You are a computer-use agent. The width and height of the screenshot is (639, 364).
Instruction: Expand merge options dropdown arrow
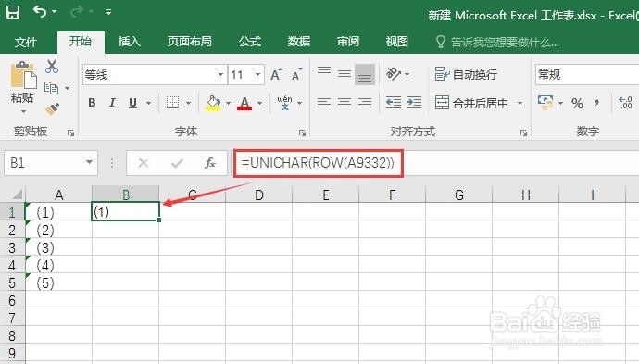[520, 103]
